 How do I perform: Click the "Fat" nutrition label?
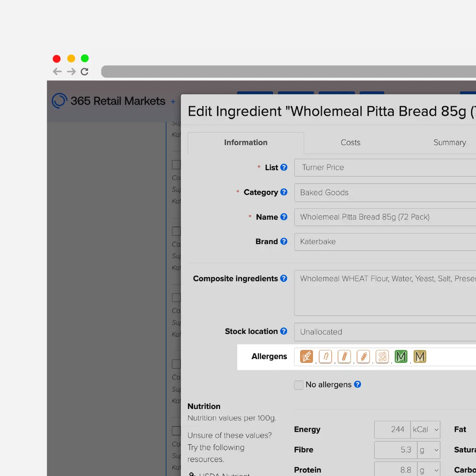[x=460, y=430]
